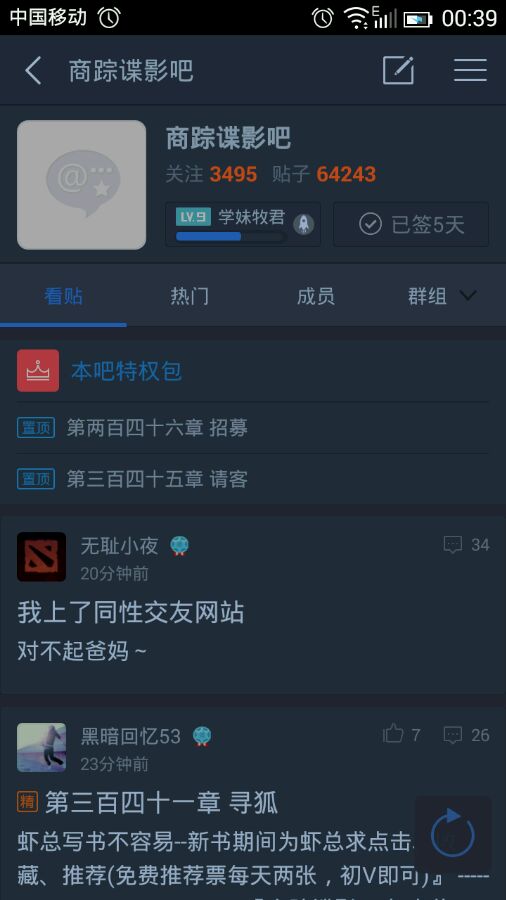
Task: Tap the badge icon next to 无耻小夜
Action: (180, 545)
